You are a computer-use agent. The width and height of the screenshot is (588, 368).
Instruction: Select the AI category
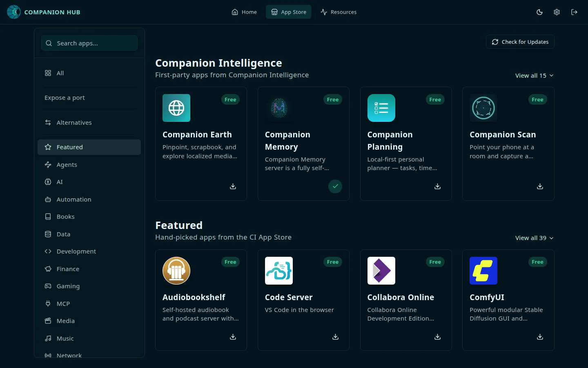89,182
